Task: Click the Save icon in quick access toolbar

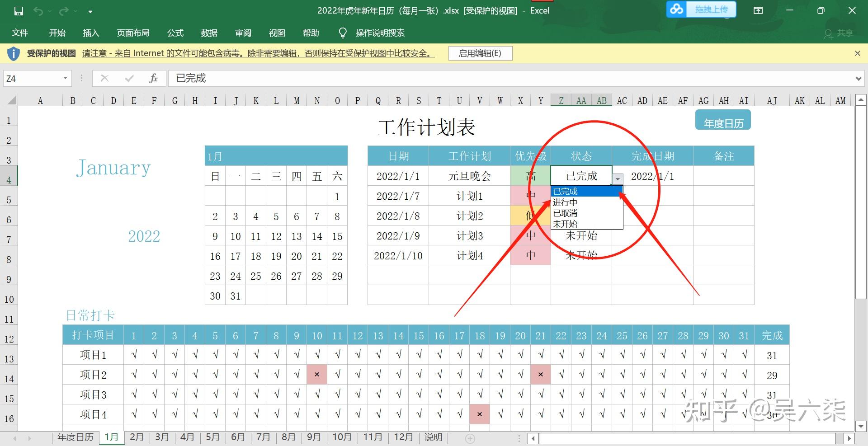Action: click(x=19, y=11)
